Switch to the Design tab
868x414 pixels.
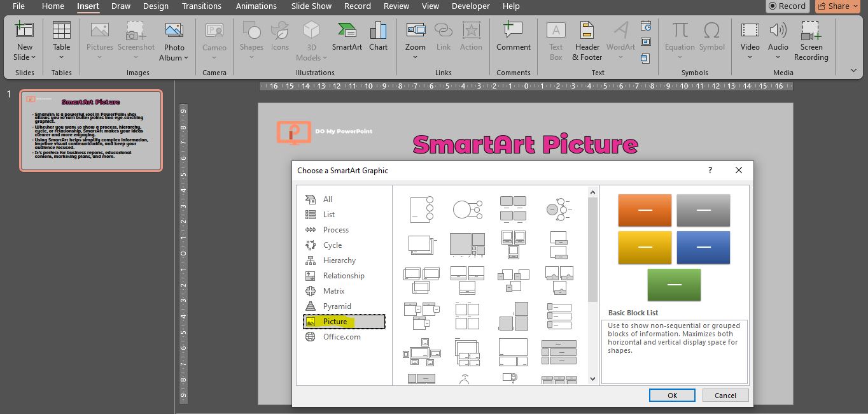coord(156,6)
